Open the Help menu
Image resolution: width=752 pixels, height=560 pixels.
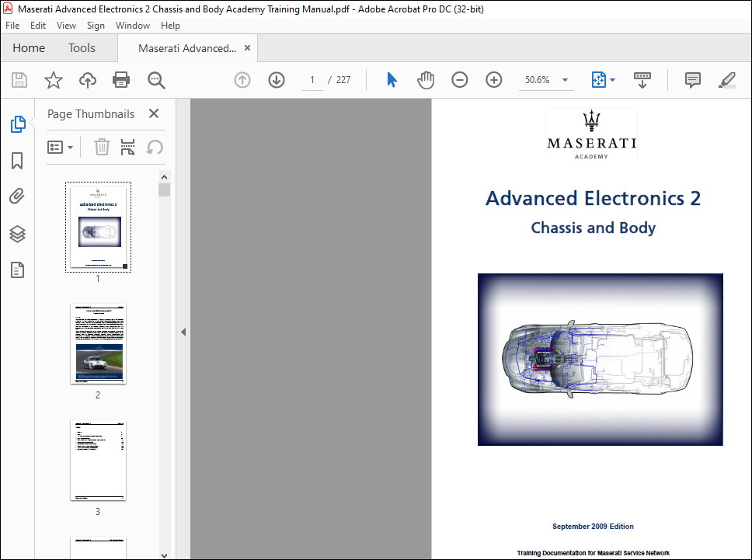coord(170,26)
